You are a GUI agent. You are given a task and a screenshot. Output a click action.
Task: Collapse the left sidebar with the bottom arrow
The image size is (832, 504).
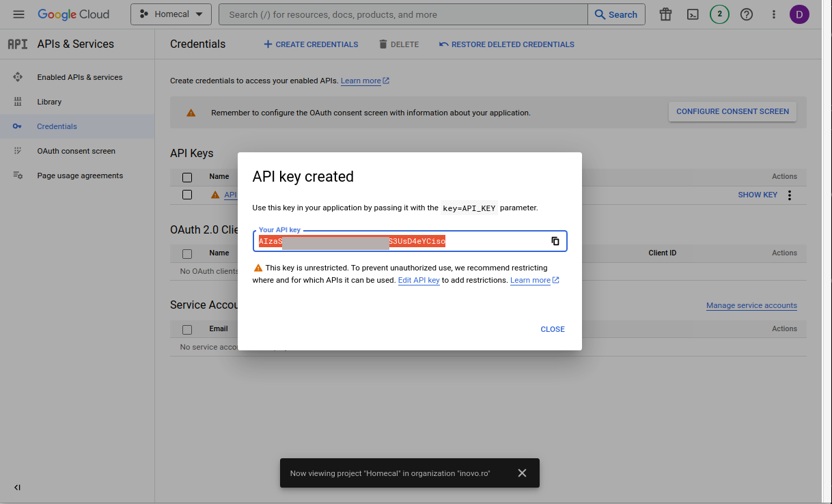[x=17, y=487]
